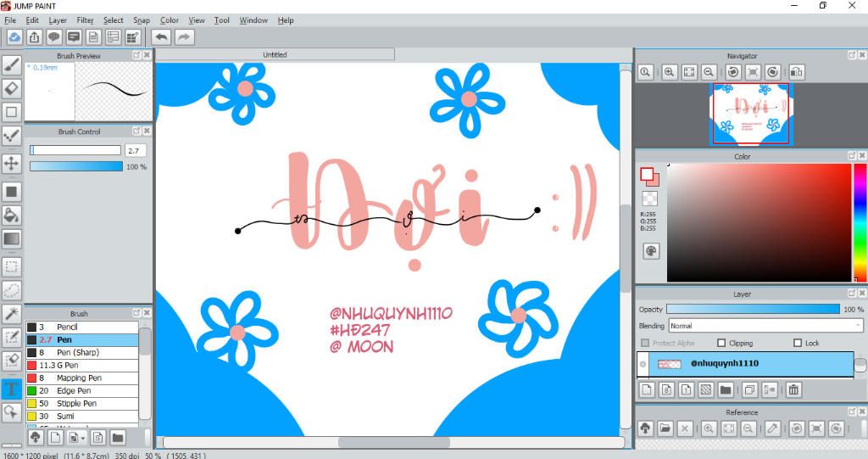The height and width of the screenshot is (459, 868).
Task: Click the canvas horizontal scrollbar
Action: (393, 442)
